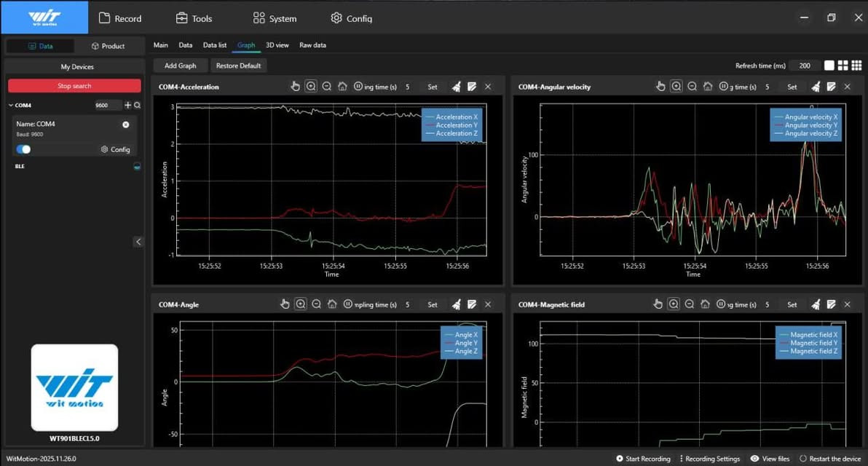Collapse the COM4 device tree section
The width and height of the screenshot is (868, 466).
tap(11, 106)
